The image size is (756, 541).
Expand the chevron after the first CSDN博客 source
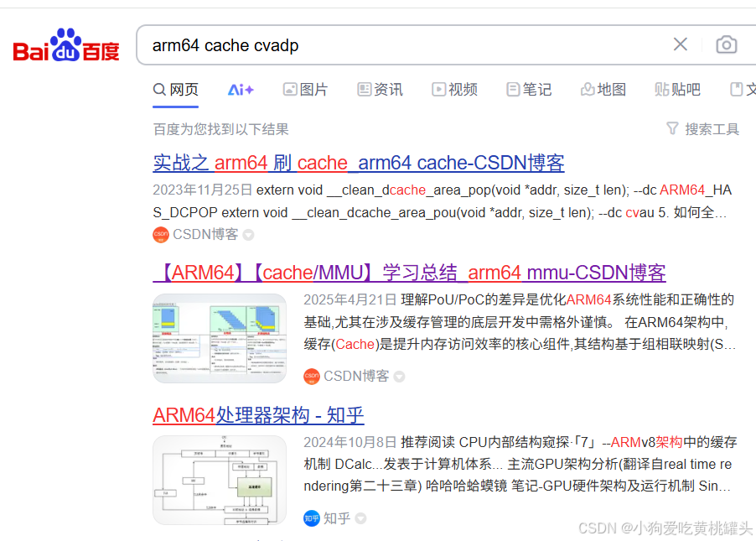[x=247, y=235]
